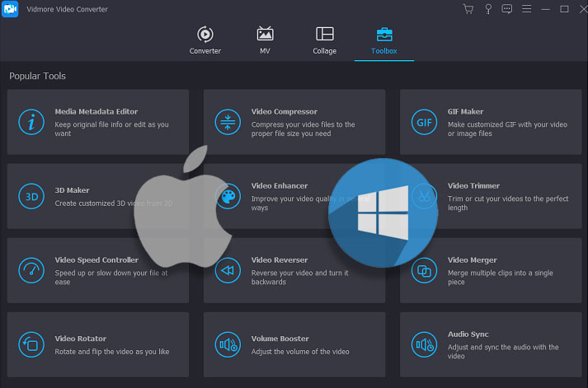
Task: Open the hamburger menu in title bar
Action: (526, 9)
